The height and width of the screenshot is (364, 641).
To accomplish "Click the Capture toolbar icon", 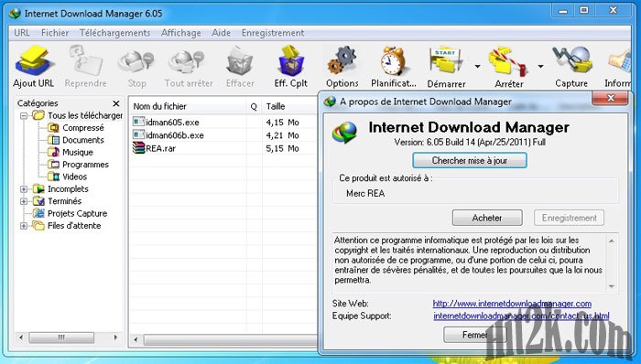I will click(x=572, y=61).
